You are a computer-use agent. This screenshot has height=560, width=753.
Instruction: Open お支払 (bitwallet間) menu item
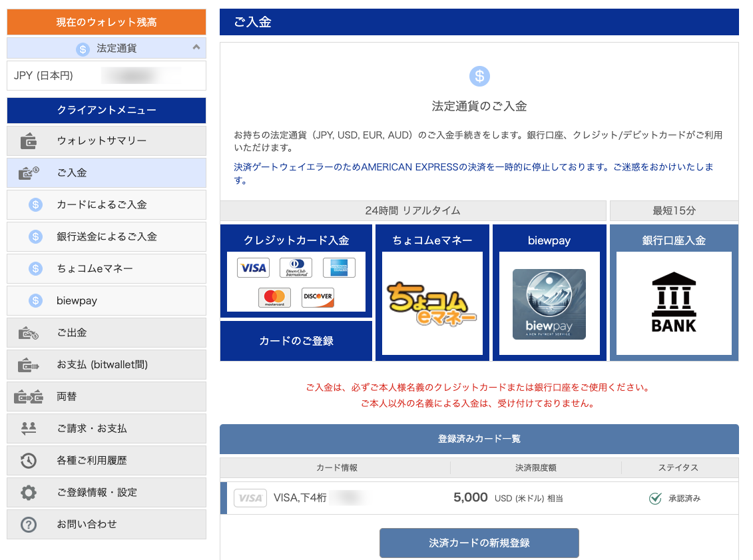[x=107, y=365]
